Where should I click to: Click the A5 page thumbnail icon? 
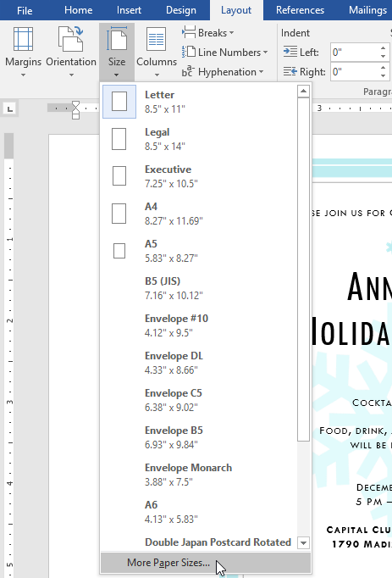[x=119, y=251]
